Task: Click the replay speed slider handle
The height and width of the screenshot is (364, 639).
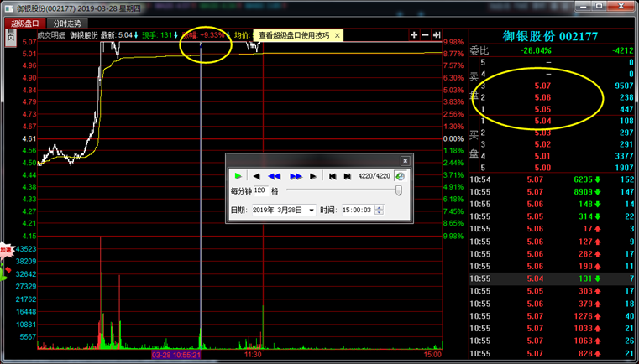Action: (398, 191)
